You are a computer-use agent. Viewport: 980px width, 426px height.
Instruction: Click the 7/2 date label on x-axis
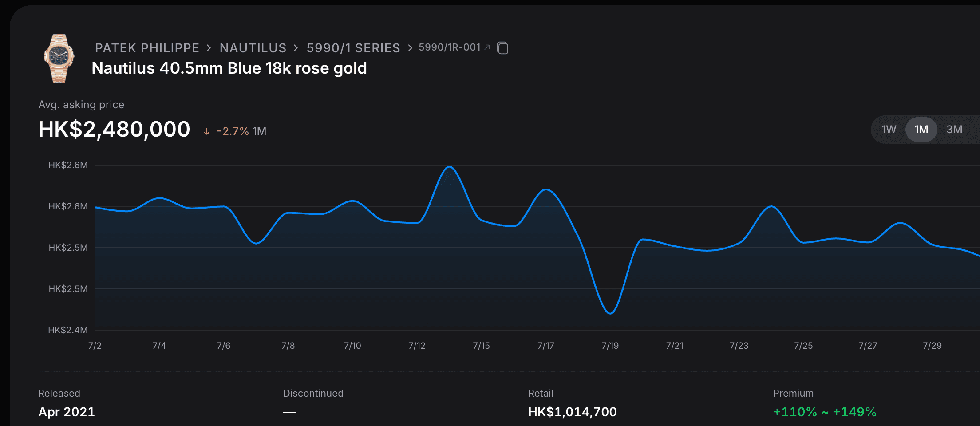pyautogui.click(x=95, y=346)
